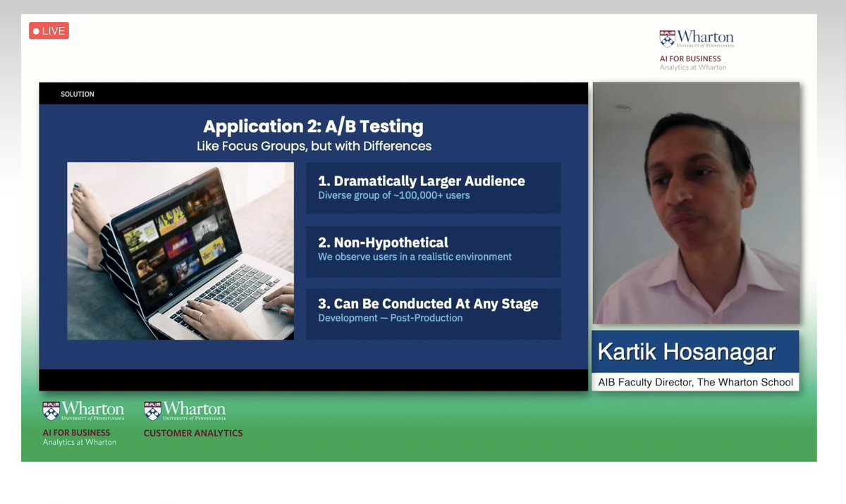Click 'Like Focus Groups, but with Differences' subtitle
The image size is (846, 504).
click(x=314, y=147)
